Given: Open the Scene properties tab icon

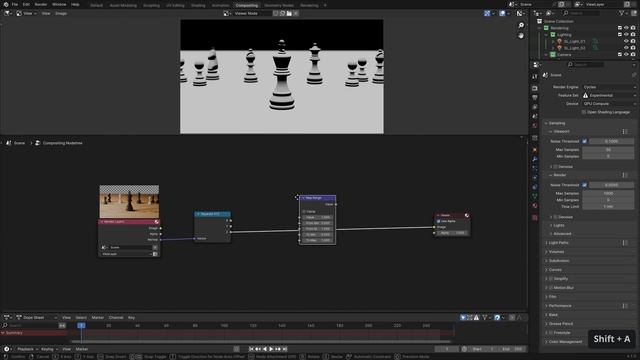Looking at the screenshot, I should [535, 116].
